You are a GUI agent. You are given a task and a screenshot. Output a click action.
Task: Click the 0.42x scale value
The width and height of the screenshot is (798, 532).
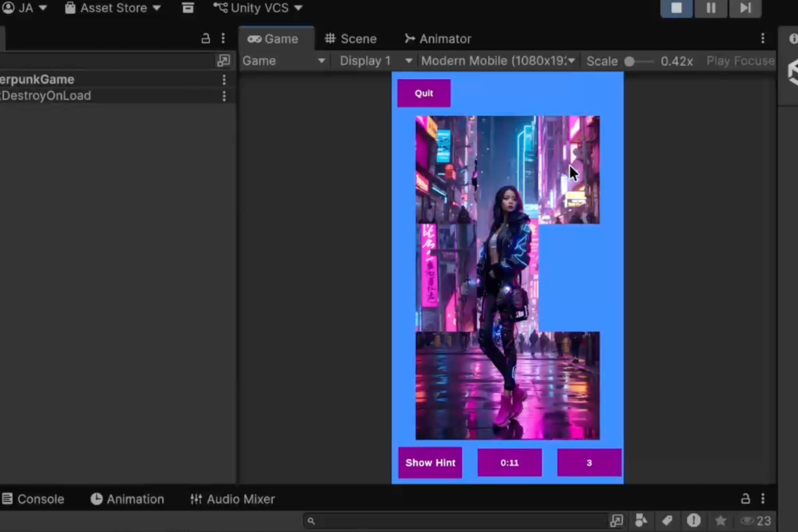click(677, 61)
